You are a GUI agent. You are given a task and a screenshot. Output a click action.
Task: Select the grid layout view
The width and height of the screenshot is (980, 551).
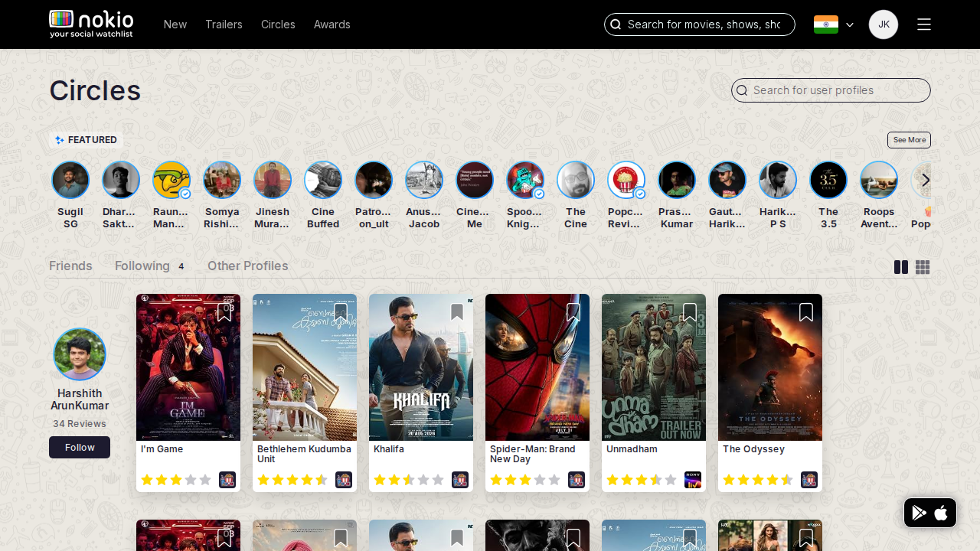(x=923, y=267)
